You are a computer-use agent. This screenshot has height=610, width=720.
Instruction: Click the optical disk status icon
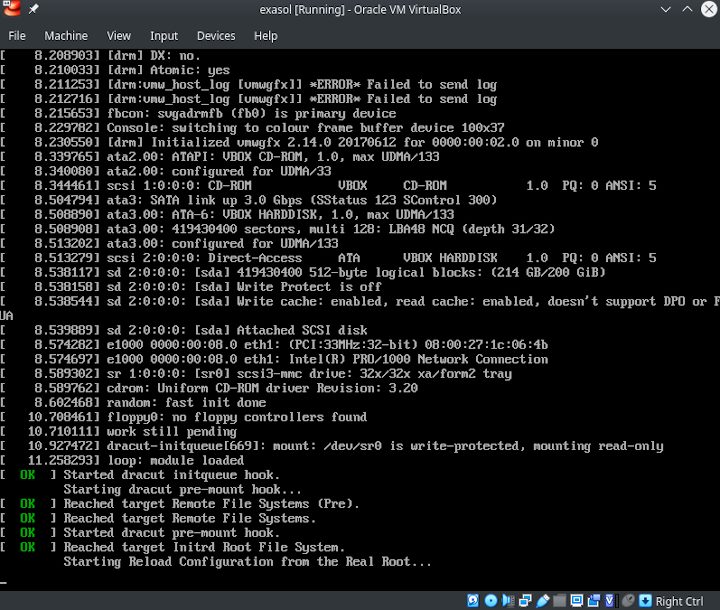click(x=491, y=600)
